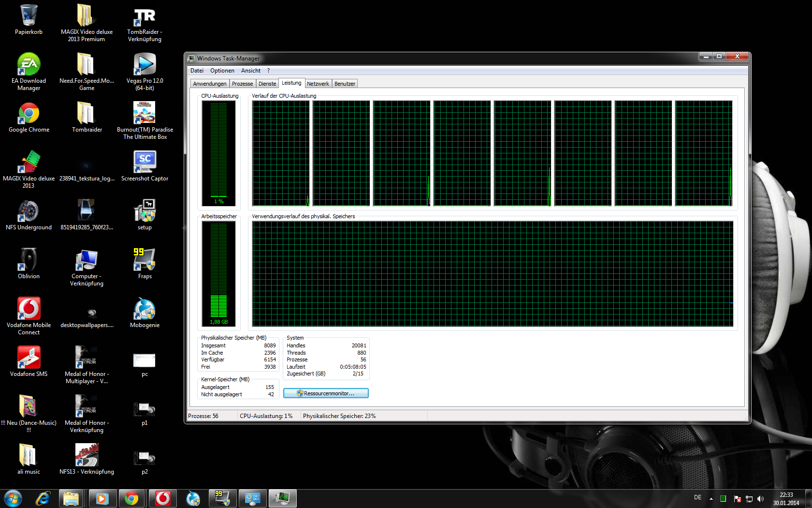This screenshot has height=508, width=812.
Task: Click the Action Center flag icon
Action: click(x=737, y=499)
